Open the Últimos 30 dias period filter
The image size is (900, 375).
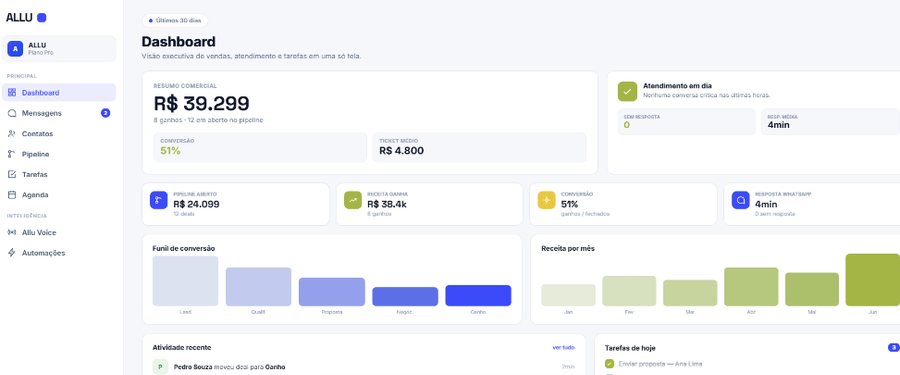(x=174, y=20)
